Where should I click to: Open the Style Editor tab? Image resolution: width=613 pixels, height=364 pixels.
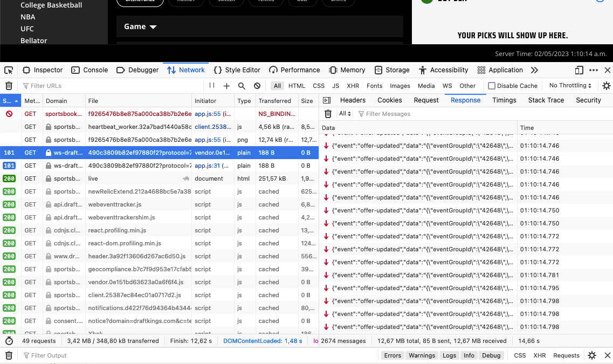tap(237, 70)
